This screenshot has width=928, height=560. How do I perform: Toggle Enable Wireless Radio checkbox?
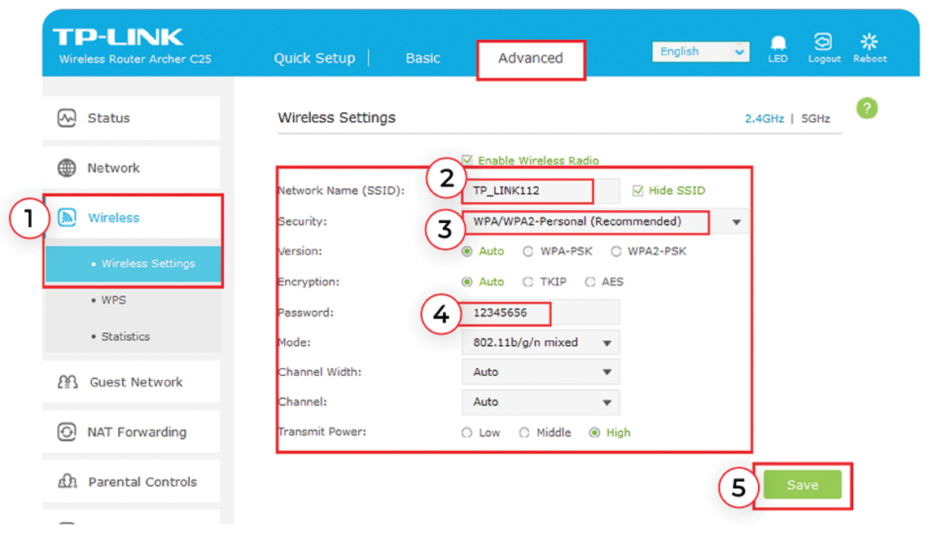pyautogui.click(x=467, y=160)
